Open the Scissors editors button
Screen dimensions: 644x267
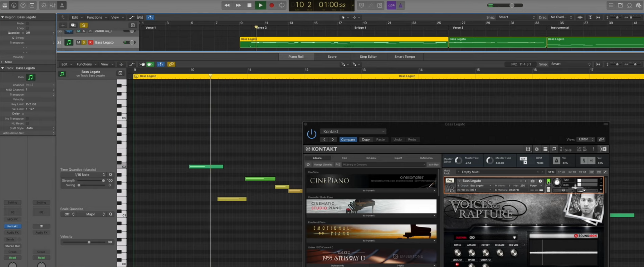point(62,5)
